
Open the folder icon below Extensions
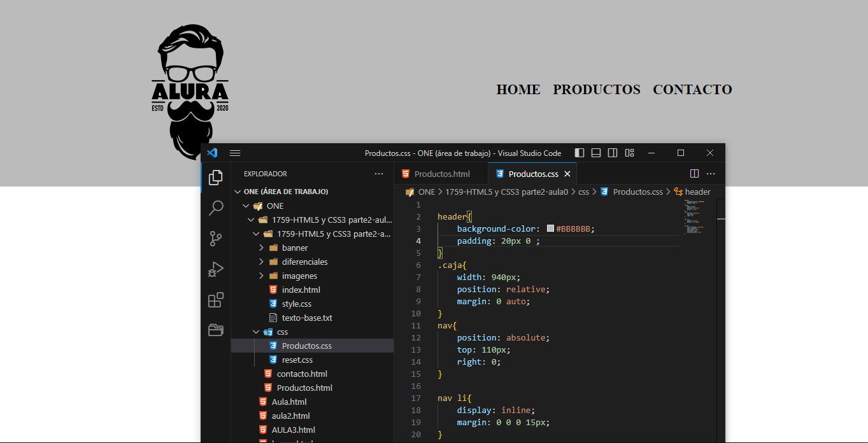click(216, 330)
